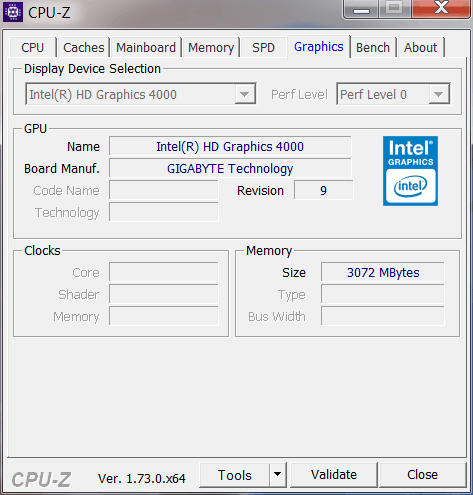
Task: Click the Validate button
Action: click(334, 475)
